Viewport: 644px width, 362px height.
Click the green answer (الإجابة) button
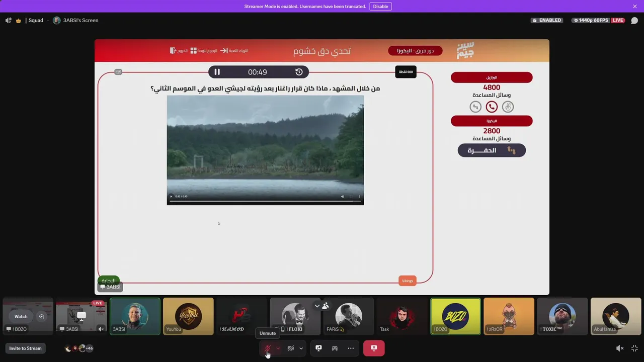point(108,280)
